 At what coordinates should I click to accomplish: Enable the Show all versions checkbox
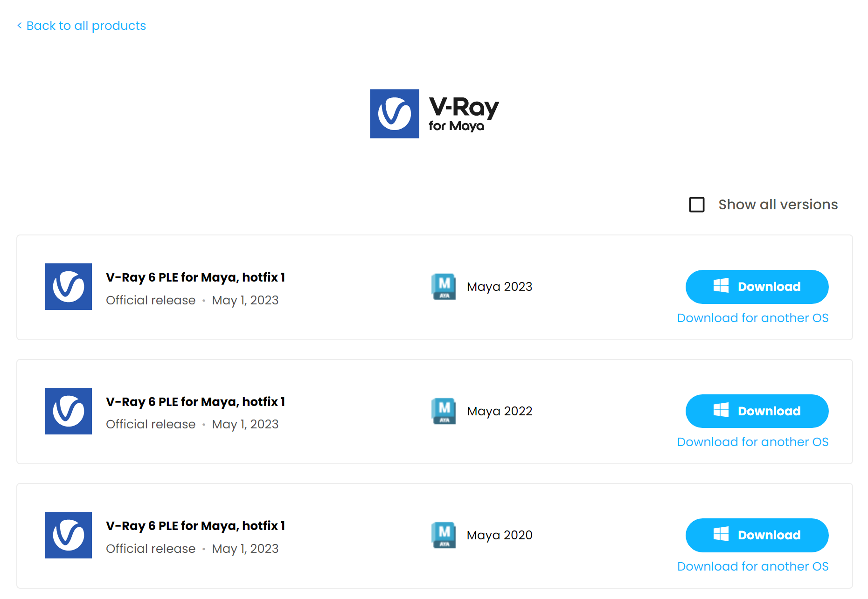(x=697, y=205)
